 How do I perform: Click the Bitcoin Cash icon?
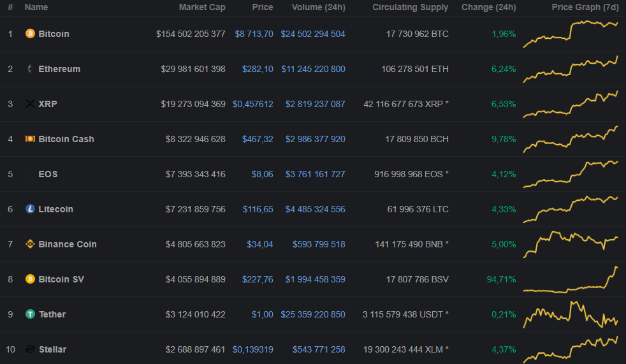pyautogui.click(x=30, y=139)
